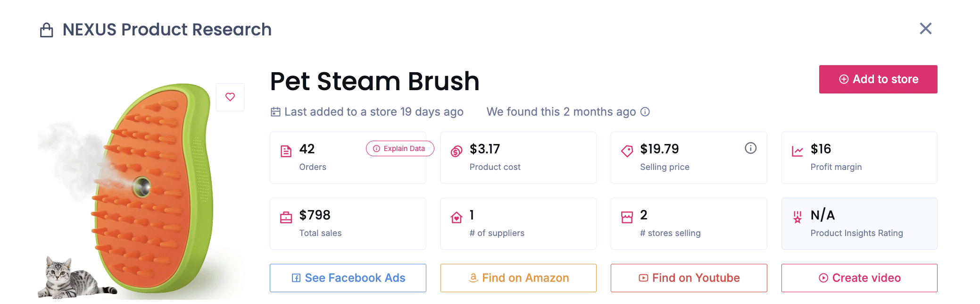Click the house icon on suppliers card
This screenshot has height=304, width=980.
(456, 215)
